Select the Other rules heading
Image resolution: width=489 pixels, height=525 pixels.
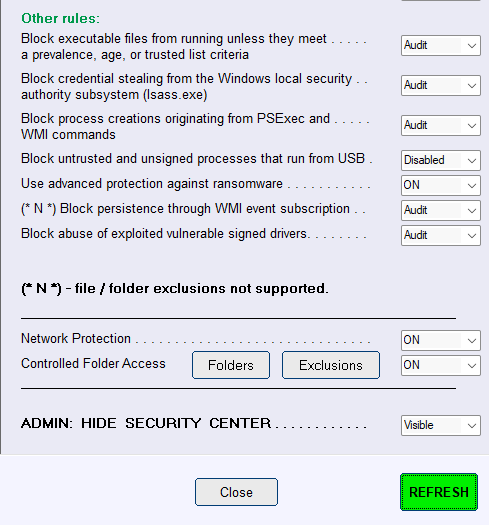pyautogui.click(x=61, y=18)
